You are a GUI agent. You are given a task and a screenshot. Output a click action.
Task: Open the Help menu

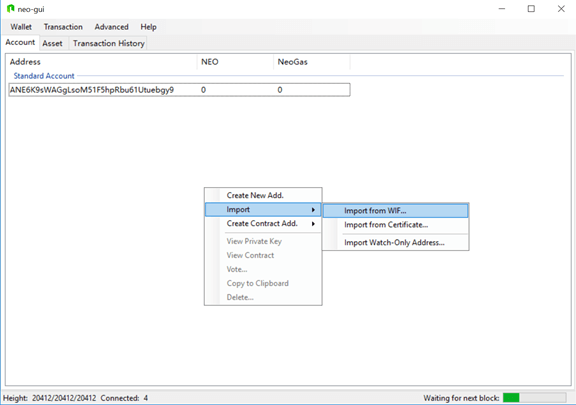point(148,27)
